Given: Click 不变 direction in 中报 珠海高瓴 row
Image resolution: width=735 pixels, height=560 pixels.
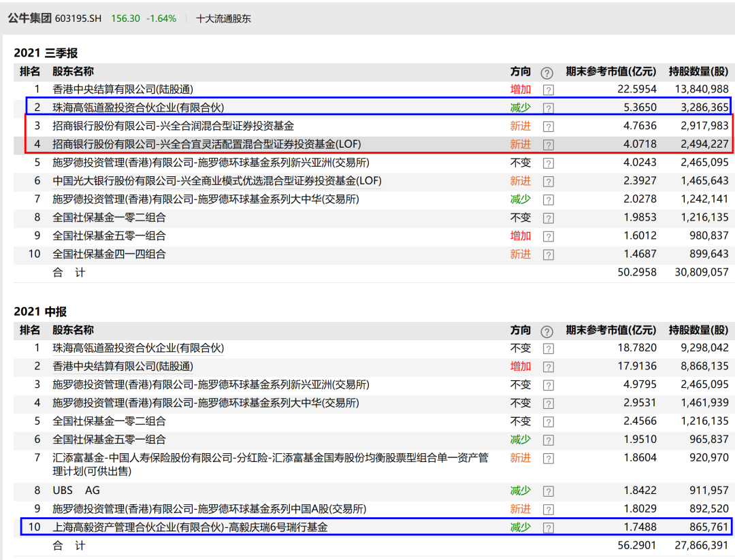Looking at the screenshot, I should (521, 348).
